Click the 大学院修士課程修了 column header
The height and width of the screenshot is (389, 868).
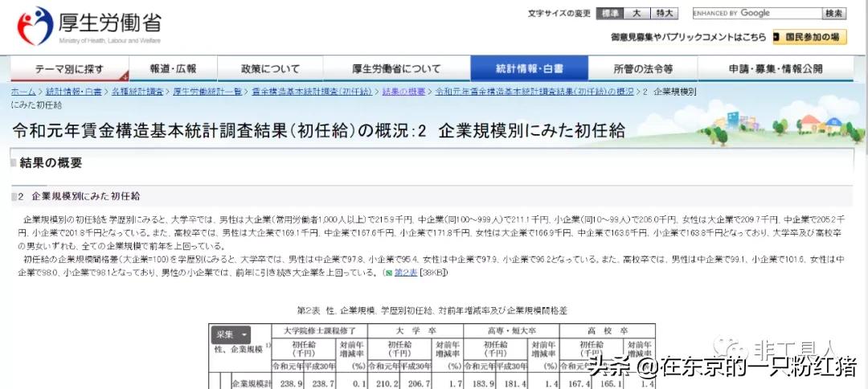318,330
